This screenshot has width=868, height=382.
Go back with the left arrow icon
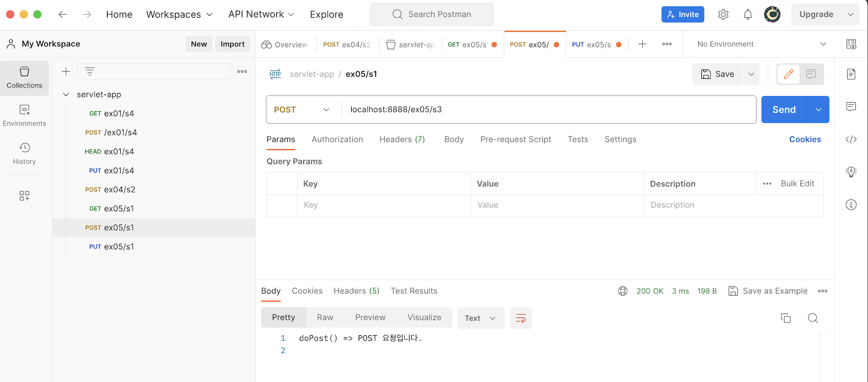coord(63,14)
